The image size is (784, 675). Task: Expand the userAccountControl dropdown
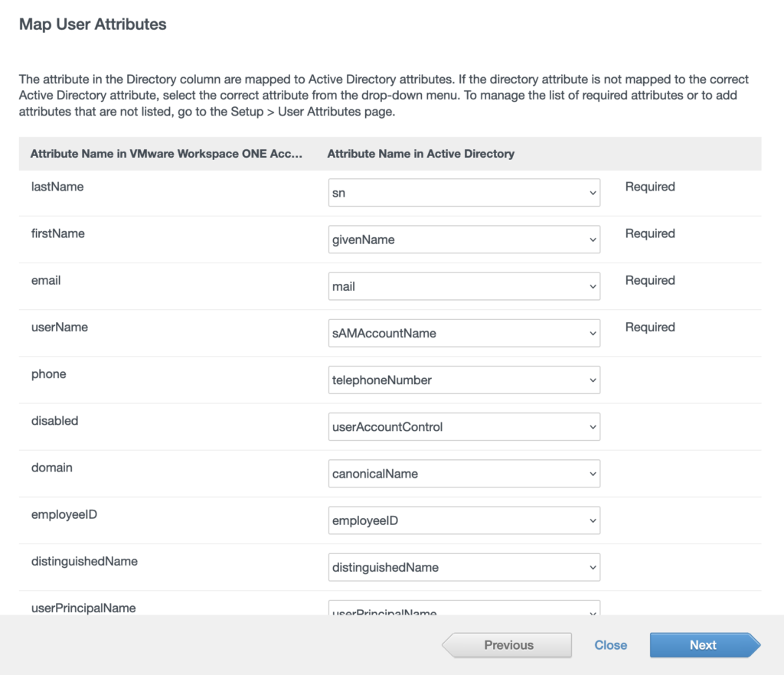pyautogui.click(x=463, y=427)
